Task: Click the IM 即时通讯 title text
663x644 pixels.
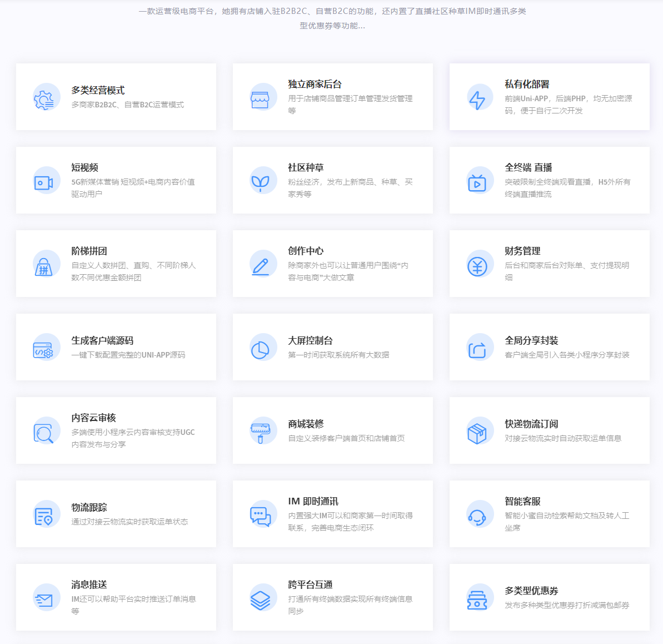Action: coord(313,501)
